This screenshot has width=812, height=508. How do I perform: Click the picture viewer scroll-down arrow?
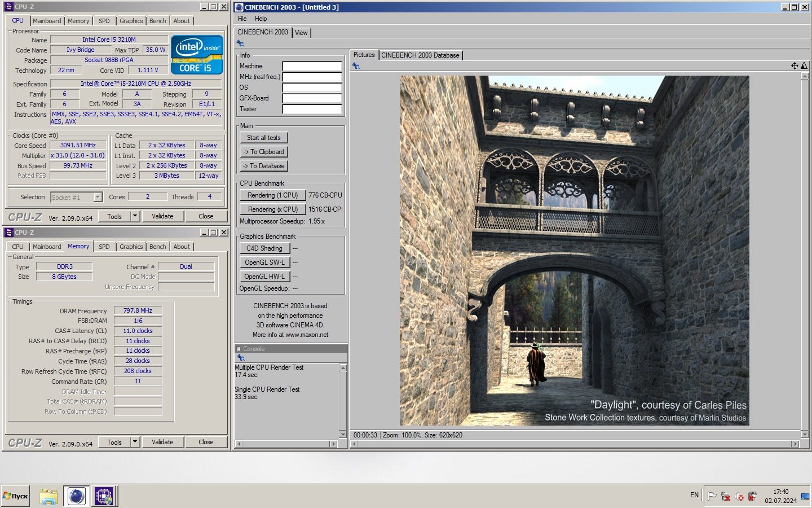pyautogui.click(x=805, y=435)
